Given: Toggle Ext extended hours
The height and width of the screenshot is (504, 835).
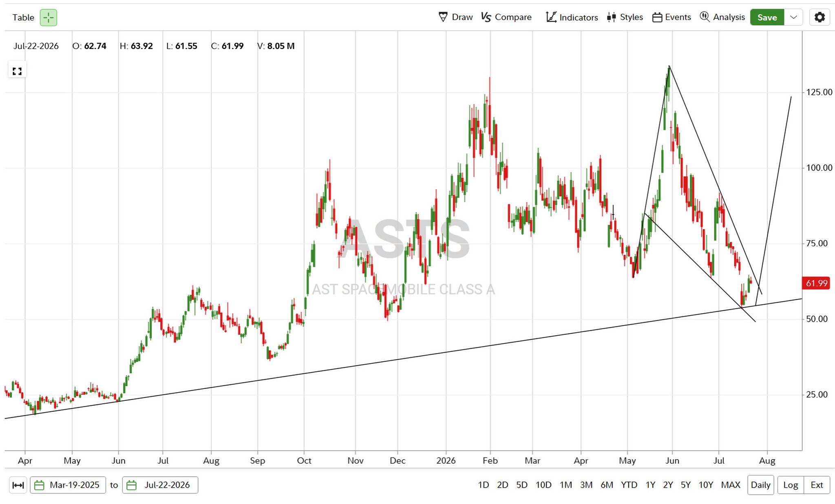Looking at the screenshot, I should coord(817,485).
